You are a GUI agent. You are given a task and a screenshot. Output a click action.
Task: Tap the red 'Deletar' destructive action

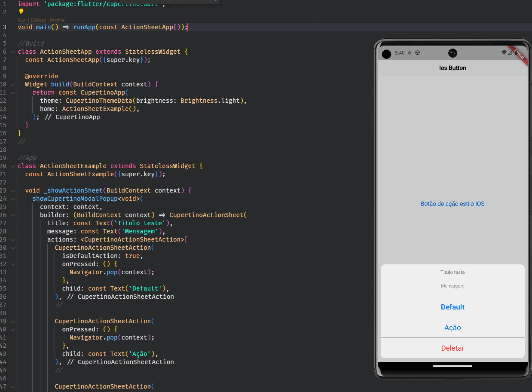452,348
